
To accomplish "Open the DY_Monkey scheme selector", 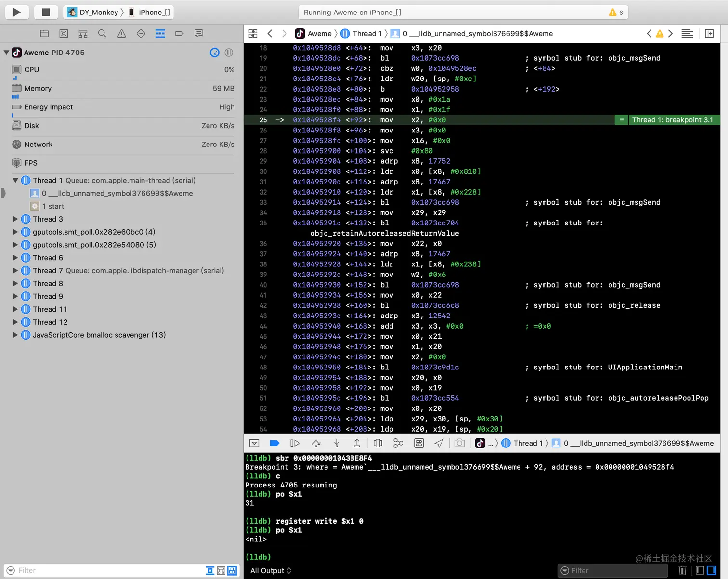I will (94, 12).
